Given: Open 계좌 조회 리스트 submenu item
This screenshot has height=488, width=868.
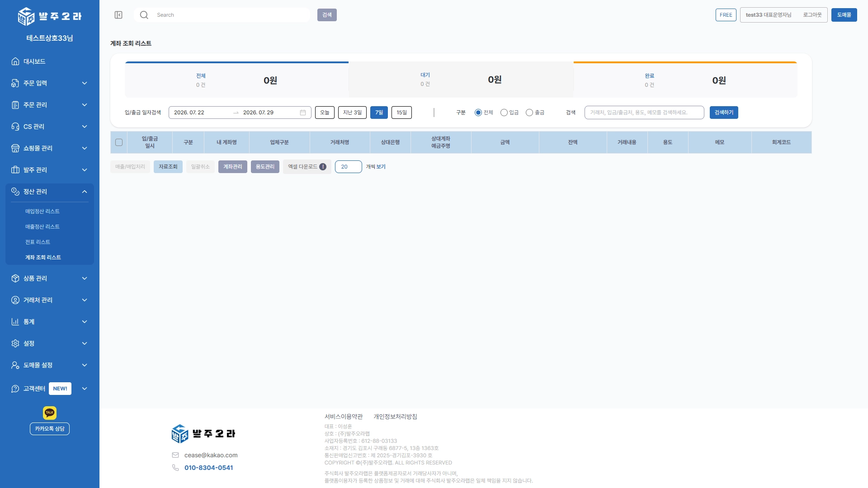Looking at the screenshot, I should click(43, 258).
